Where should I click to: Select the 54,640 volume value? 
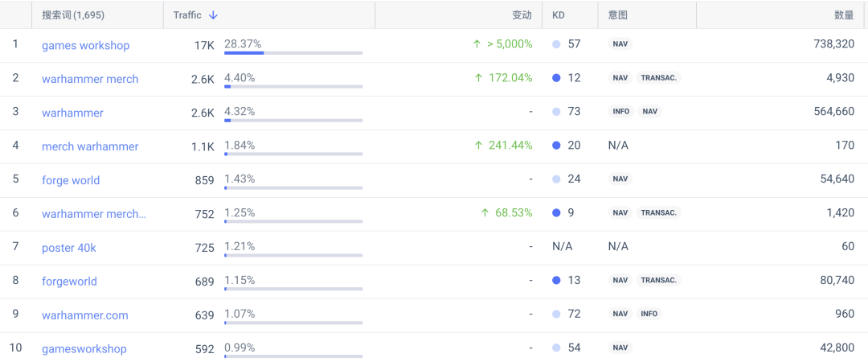[837, 179]
